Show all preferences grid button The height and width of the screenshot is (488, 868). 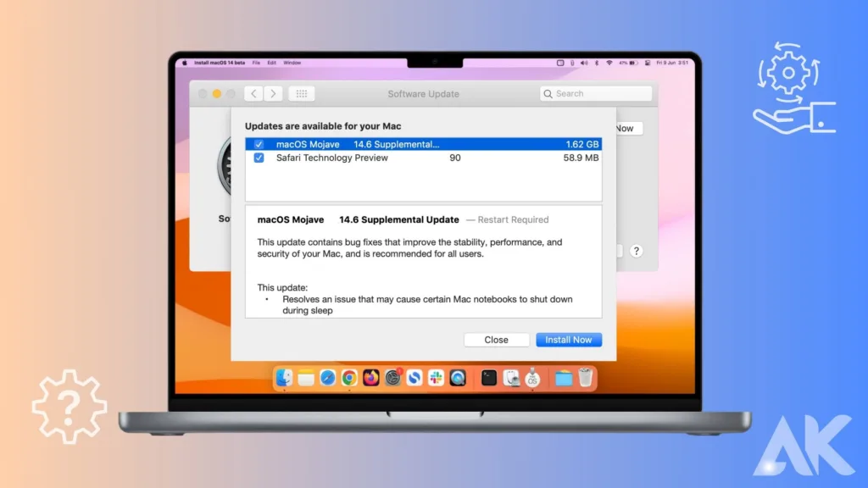tap(302, 93)
